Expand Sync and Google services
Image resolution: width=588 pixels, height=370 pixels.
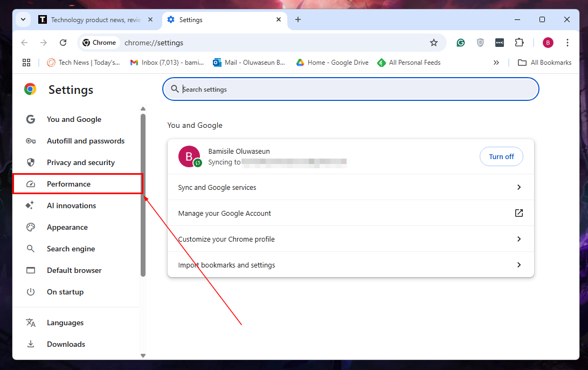[350, 187]
